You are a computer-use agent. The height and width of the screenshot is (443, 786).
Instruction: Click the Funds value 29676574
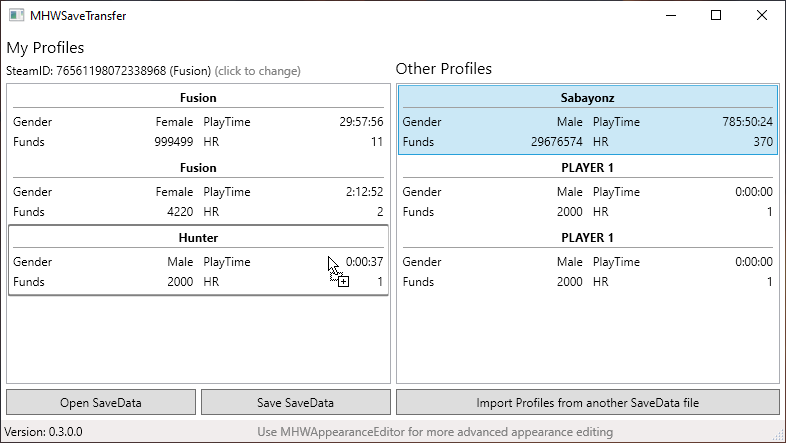(557, 142)
